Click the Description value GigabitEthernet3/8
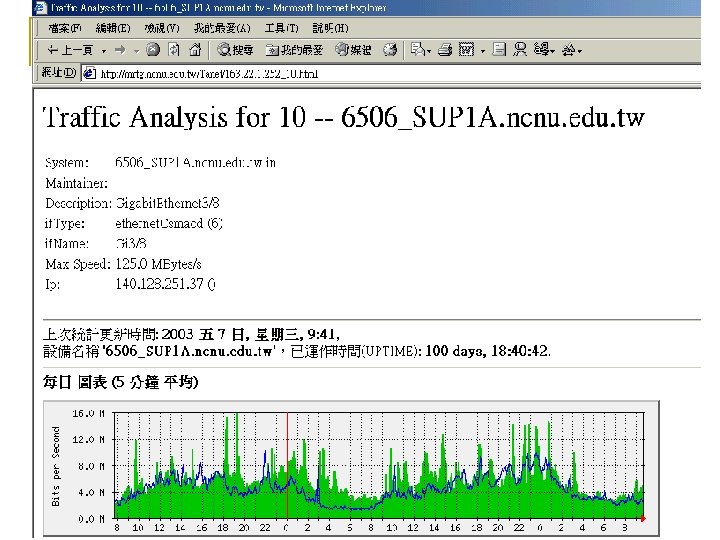The height and width of the screenshot is (540, 720). tap(168, 203)
